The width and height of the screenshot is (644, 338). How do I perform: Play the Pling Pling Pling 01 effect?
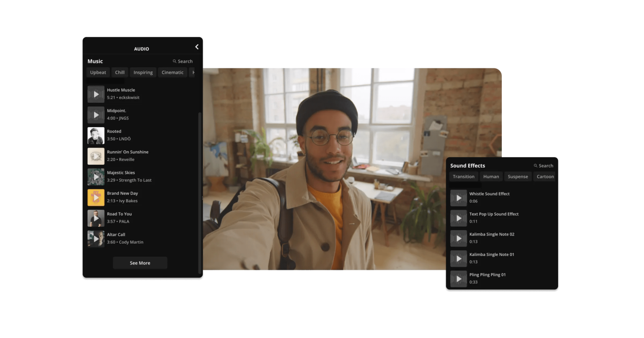pos(459,279)
